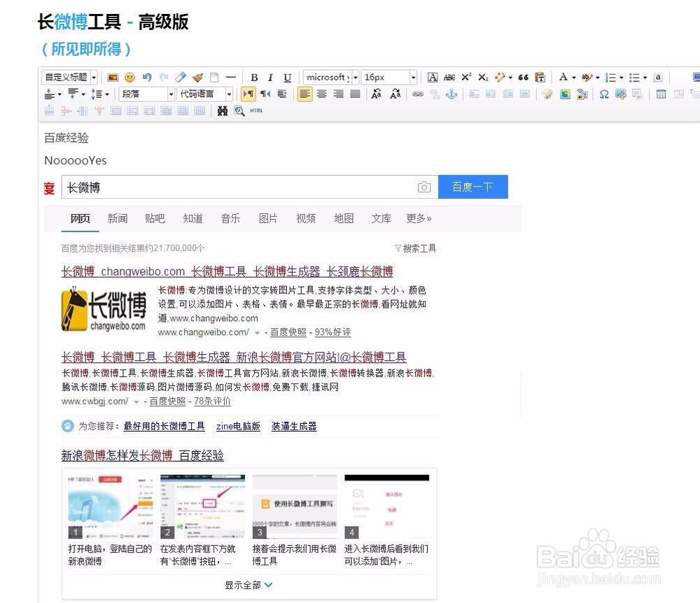Switch to HTML source view

pos(256,111)
